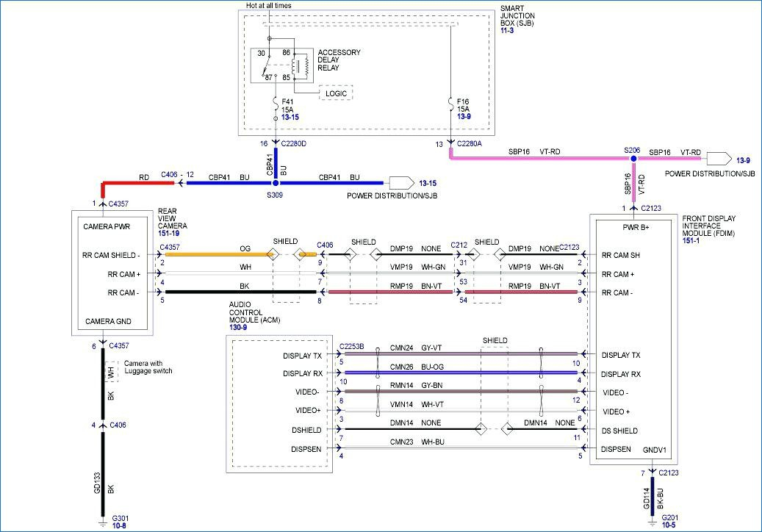This screenshot has height=532, width=762.
Task: Click the G301 ground symbol
Action: click(x=103, y=523)
